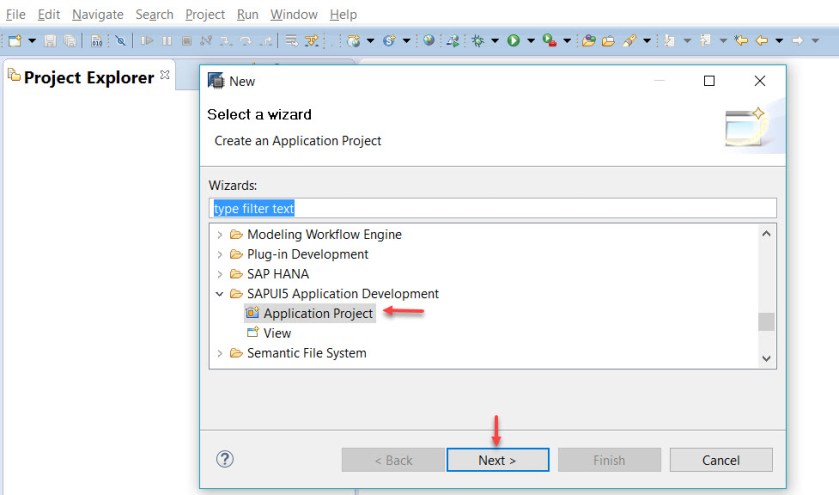Open the File menu
Image resolution: width=839 pixels, height=495 pixels.
pyautogui.click(x=16, y=14)
